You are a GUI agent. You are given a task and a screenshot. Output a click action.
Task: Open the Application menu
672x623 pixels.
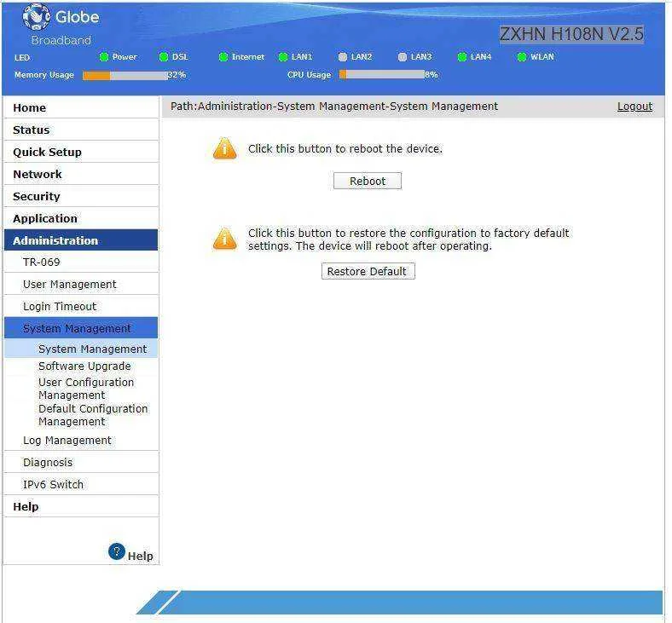pyautogui.click(x=81, y=218)
